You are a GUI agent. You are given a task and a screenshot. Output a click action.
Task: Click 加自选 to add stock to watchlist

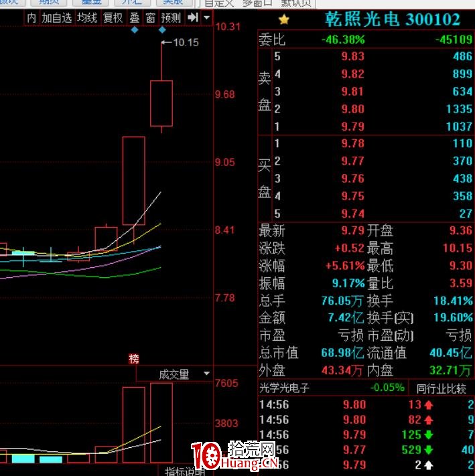(x=56, y=18)
